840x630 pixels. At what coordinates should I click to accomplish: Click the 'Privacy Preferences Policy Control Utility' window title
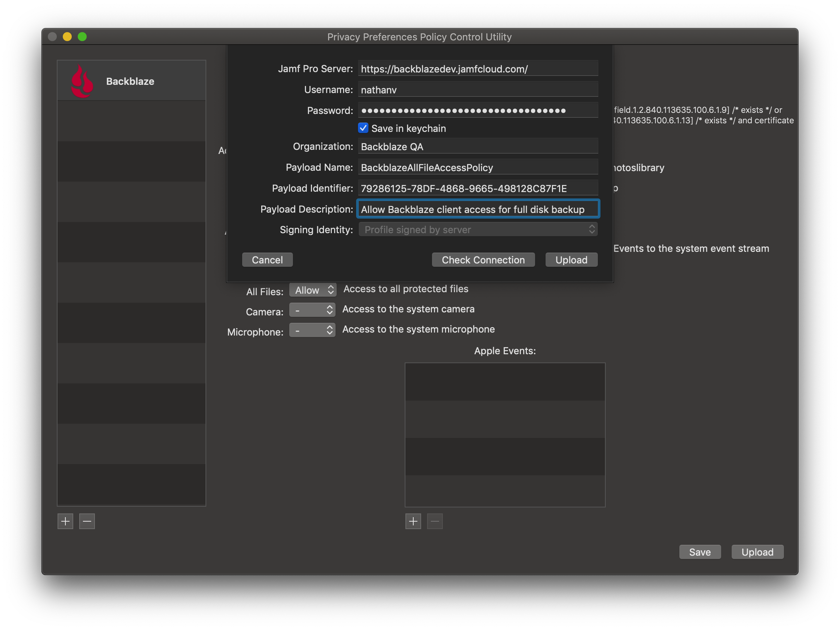[x=419, y=37]
